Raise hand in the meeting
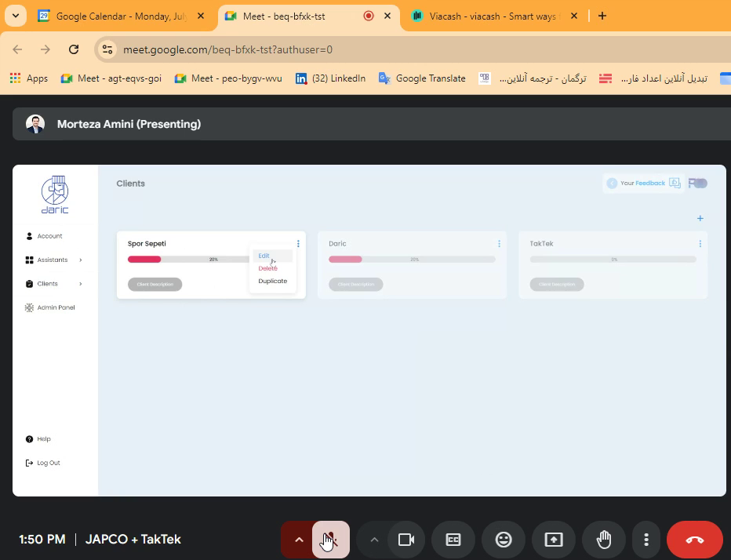 click(603, 540)
